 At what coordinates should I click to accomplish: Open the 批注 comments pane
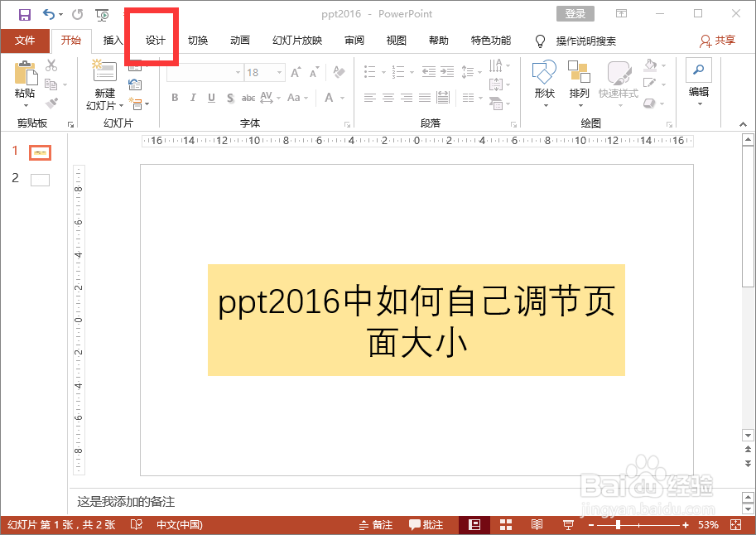tap(426, 525)
